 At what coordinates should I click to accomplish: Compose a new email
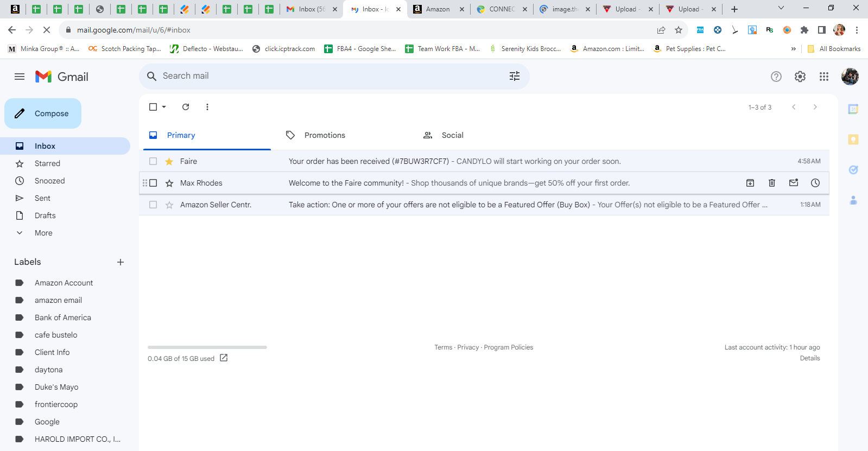pos(43,113)
